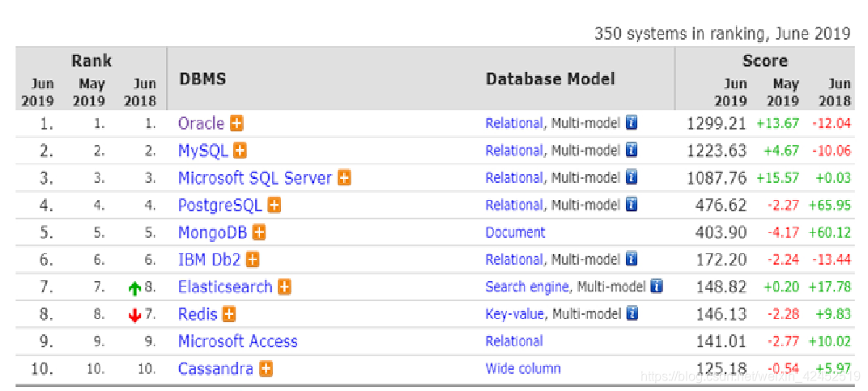Select score value 172.20
Screen dimensions: 868x391
point(721,259)
